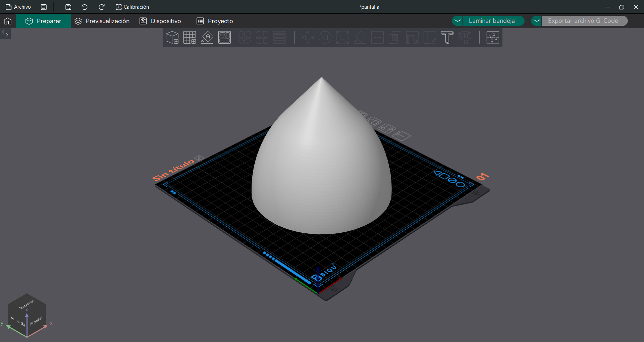Viewport: 644px width, 342px height.
Task: Edit the 'Sin título' plate name
Action: 199,158
